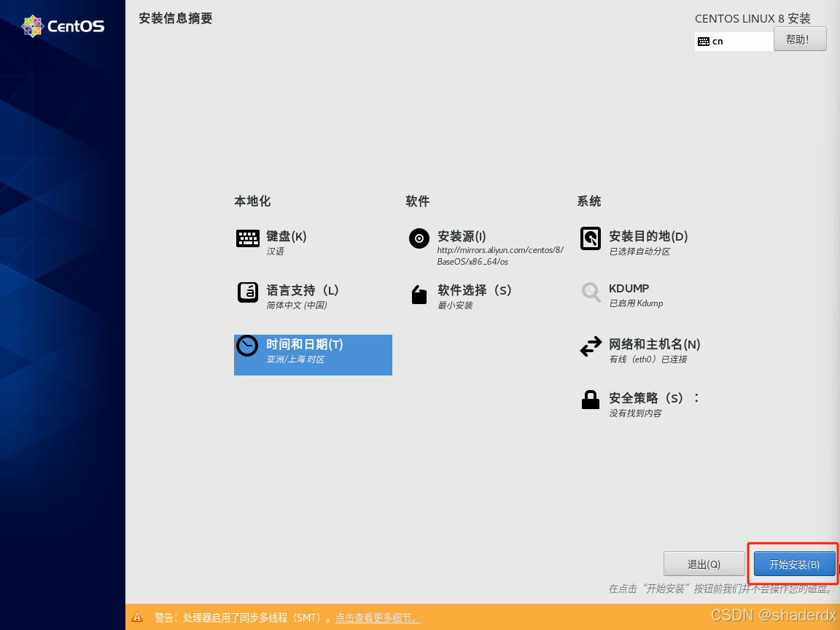This screenshot has width=840, height=630.
Task: Click the warning triangle icon in the orange bar
Action: [x=137, y=617]
